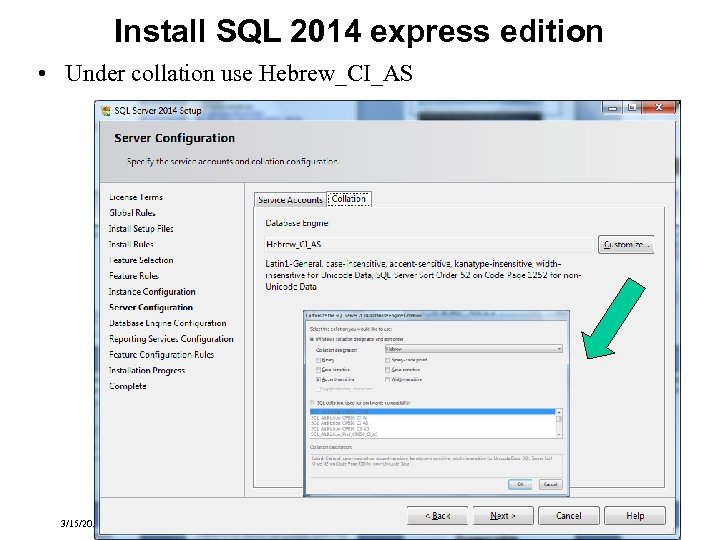This screenshot has width=720, height=540.
Task: Click Feature Selection step
Action: [141, 260]
